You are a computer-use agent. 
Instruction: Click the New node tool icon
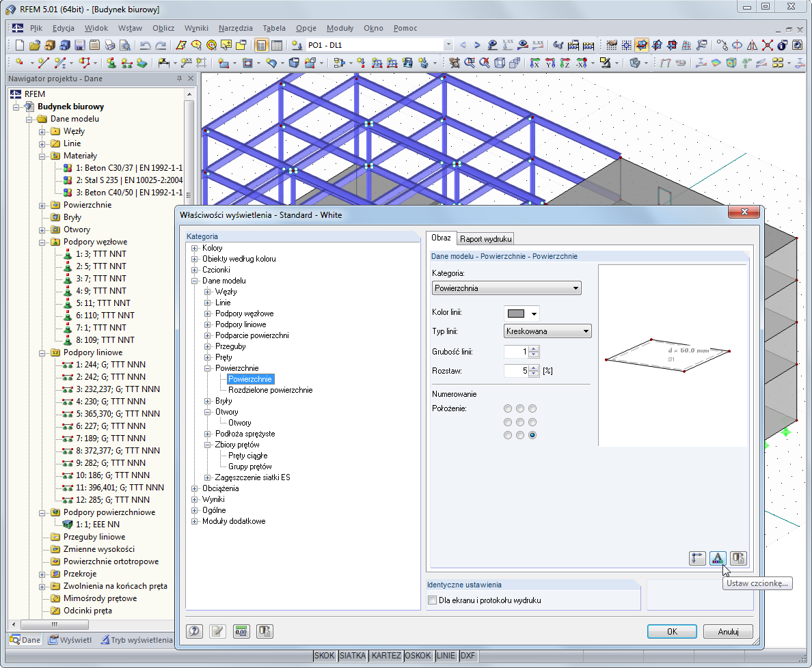coord(20,63)
